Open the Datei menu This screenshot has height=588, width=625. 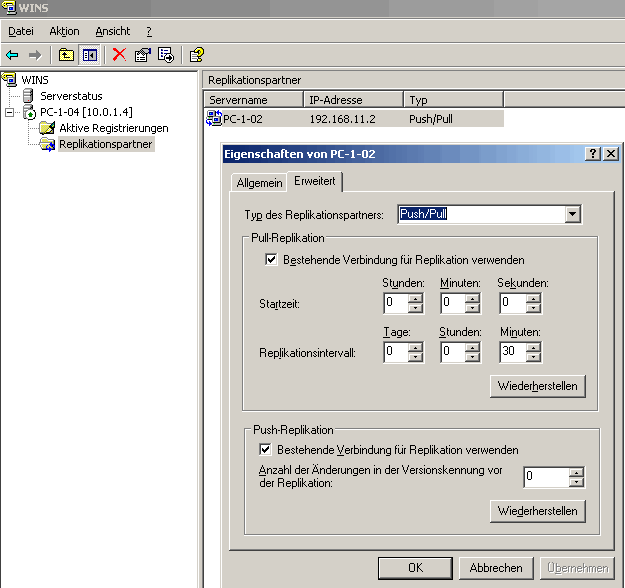21,31
